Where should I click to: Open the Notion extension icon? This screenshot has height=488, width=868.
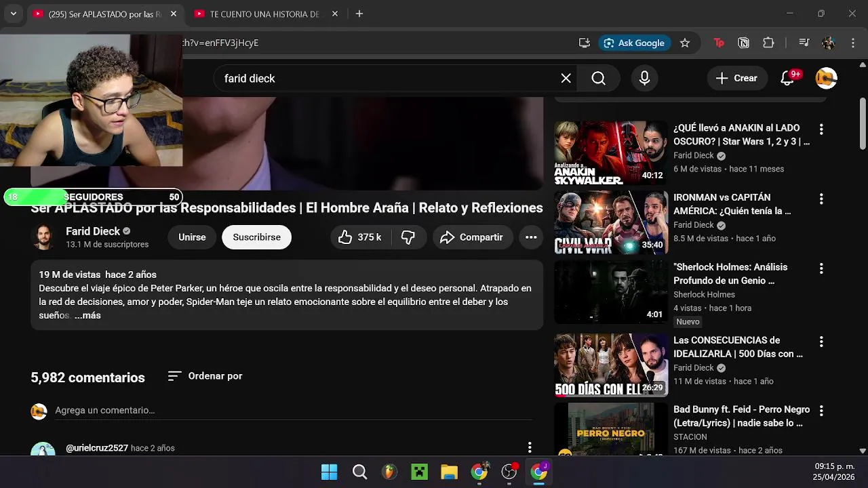744,43
